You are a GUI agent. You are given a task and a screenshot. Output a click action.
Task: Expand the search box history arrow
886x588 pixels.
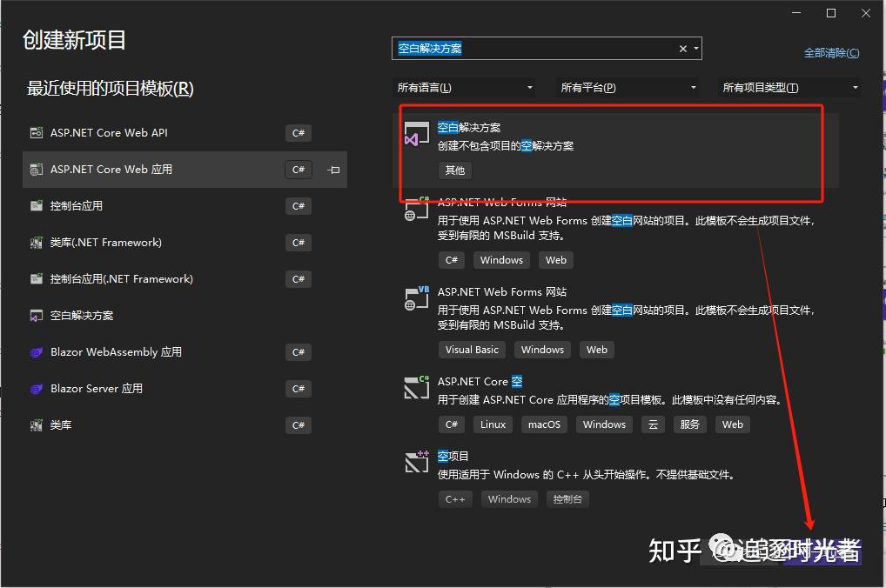coord(696,49)
